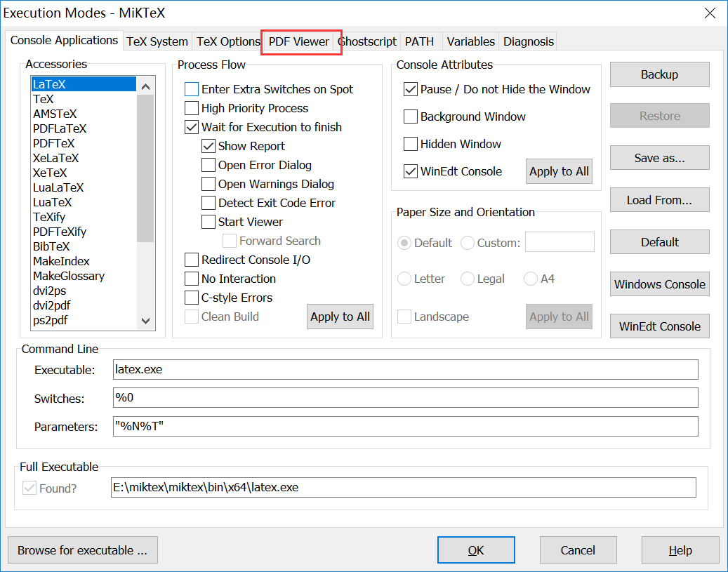Switch to the Ghostscript tab
Image resolution: width=728 pixels, height=572 pixels.
pos(366,42)
